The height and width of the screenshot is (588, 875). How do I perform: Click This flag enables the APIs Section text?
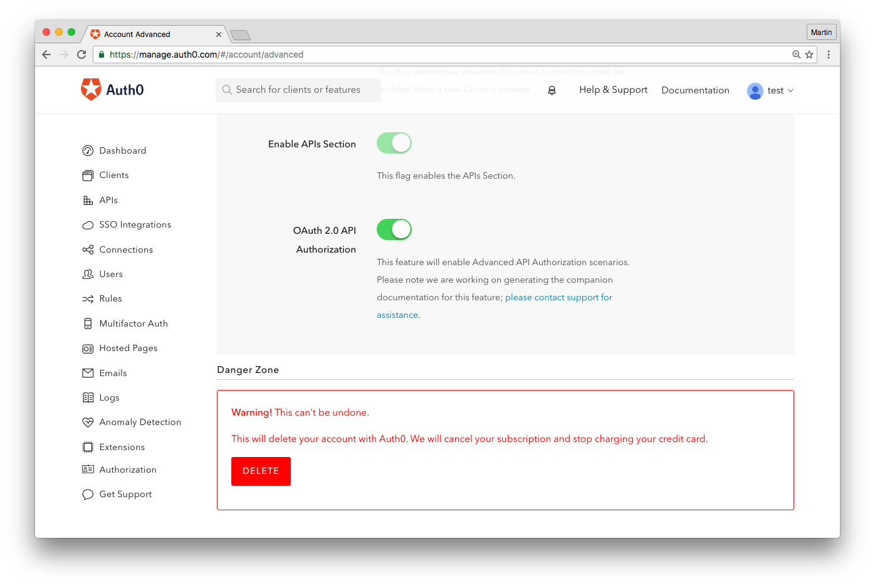(x=446, y=176)
